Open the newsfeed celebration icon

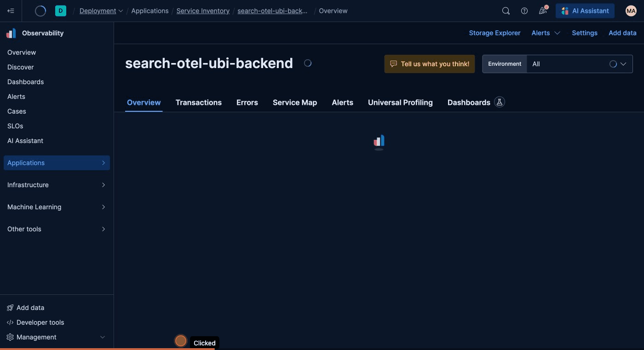click(543, 11)
